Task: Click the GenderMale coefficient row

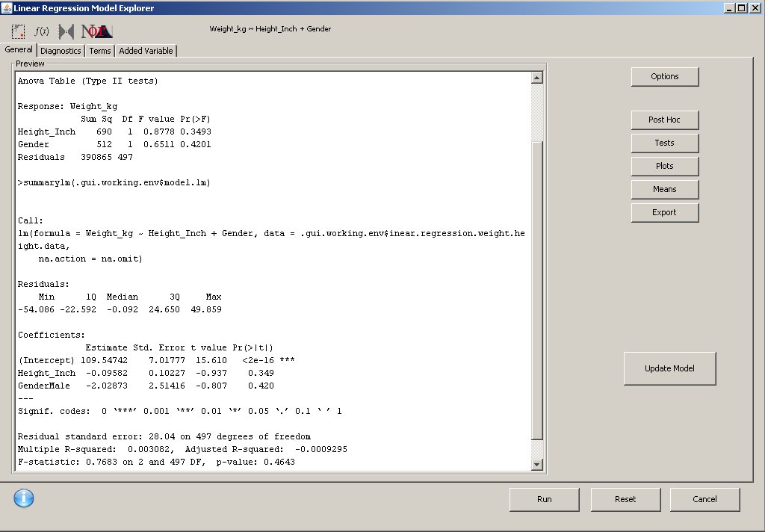Action: [x=146, y=386]
